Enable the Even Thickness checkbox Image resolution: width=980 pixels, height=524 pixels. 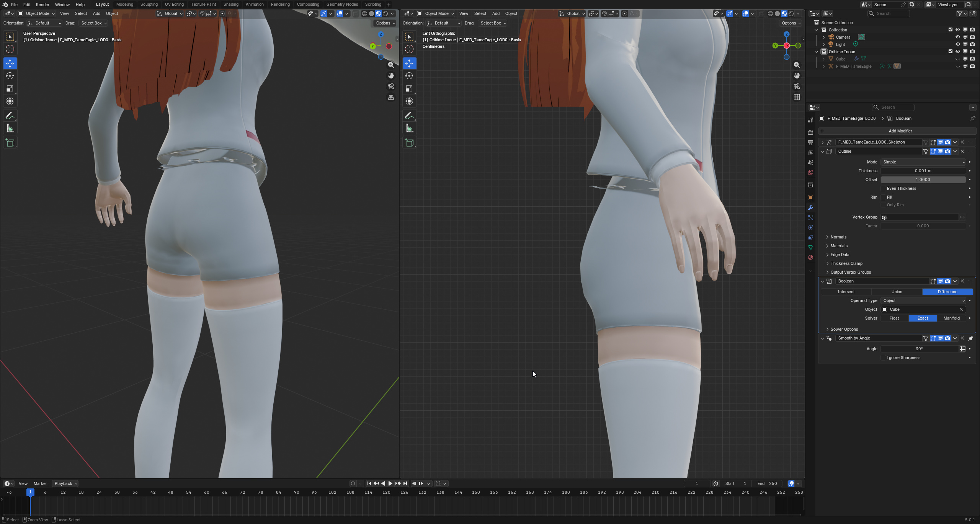coord(884,188)
